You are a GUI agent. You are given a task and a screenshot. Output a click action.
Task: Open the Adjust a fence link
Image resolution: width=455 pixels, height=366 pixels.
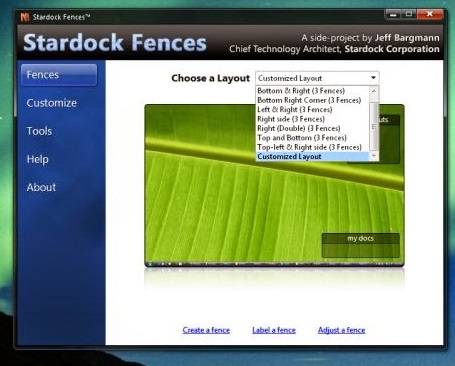(341, 330)
